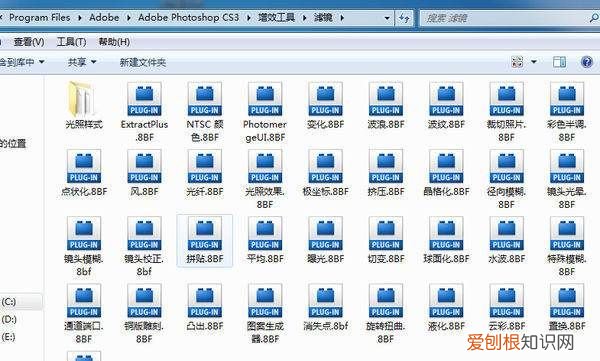600x361 pixels.
Task: Select drive (E:) in navigation pane
Action: 8,337
